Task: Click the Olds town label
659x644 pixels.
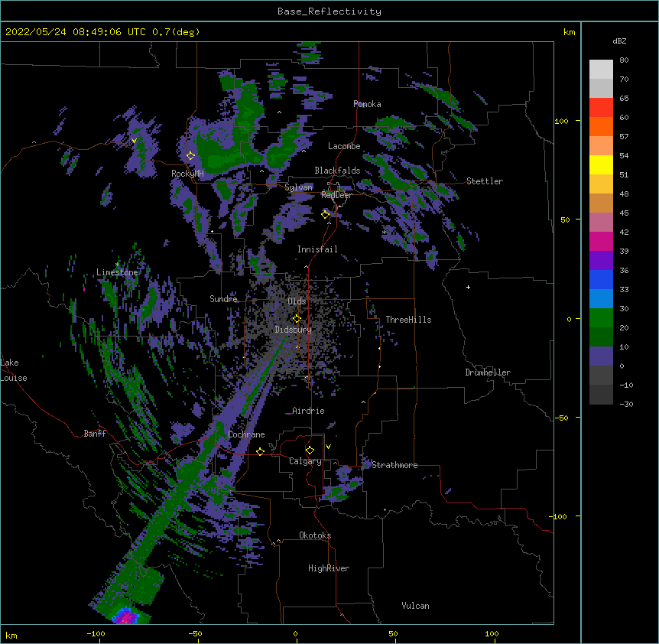Action: [x=297, y=301]
